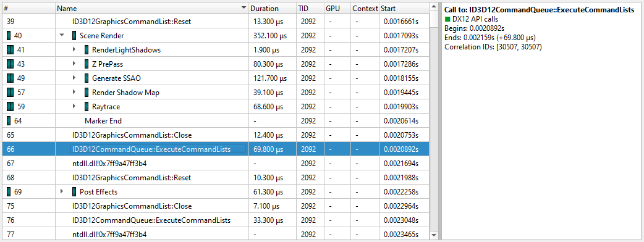The width and height of the screenshot is (644, 242).
Task: Sort by the # column header
Action: (x=29, y=8)
